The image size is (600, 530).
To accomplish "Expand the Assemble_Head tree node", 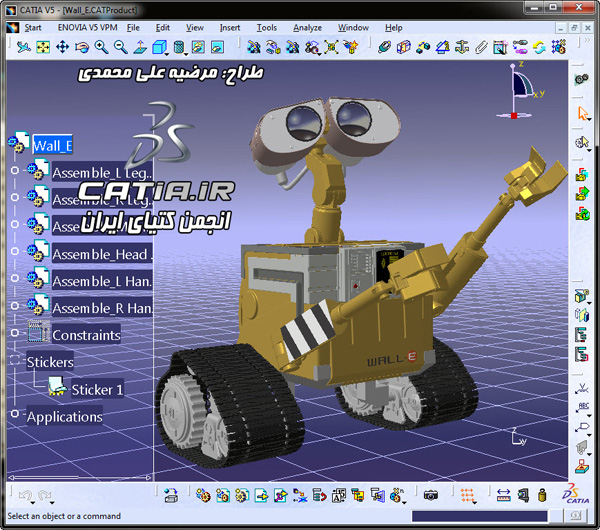I will point(15,251).
